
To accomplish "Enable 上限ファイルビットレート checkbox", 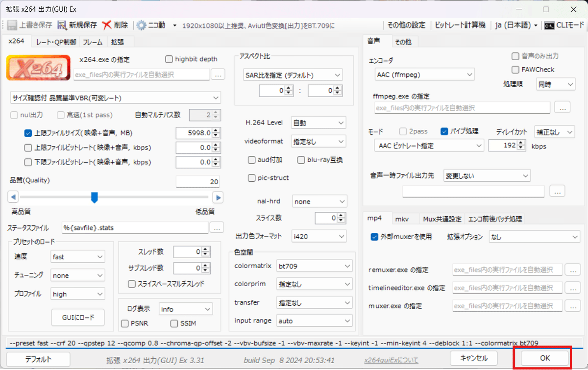I will tap(28, 148).
